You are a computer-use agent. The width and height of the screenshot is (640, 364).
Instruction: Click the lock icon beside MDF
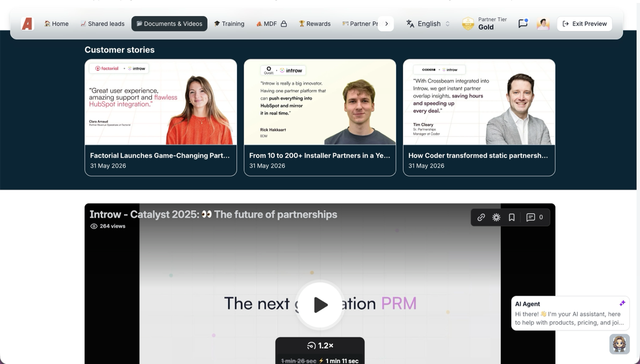click(x=284, y=24)
